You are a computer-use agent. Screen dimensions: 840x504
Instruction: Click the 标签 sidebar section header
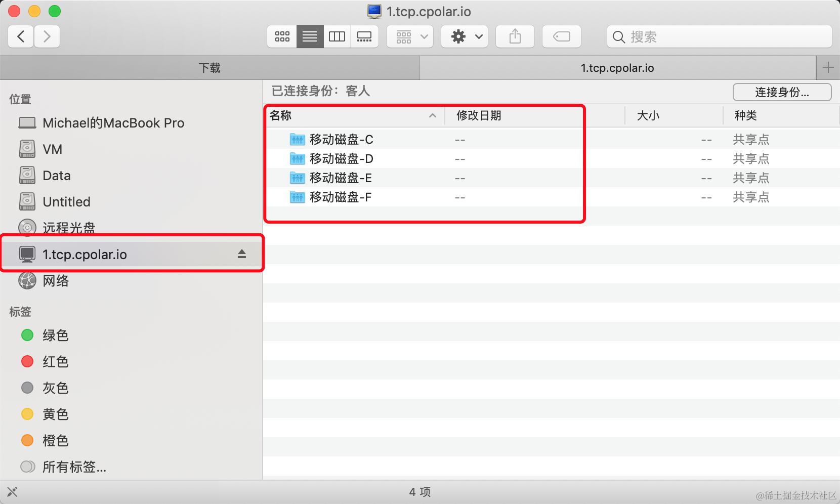pyautogui.click(x=20, y=312)
